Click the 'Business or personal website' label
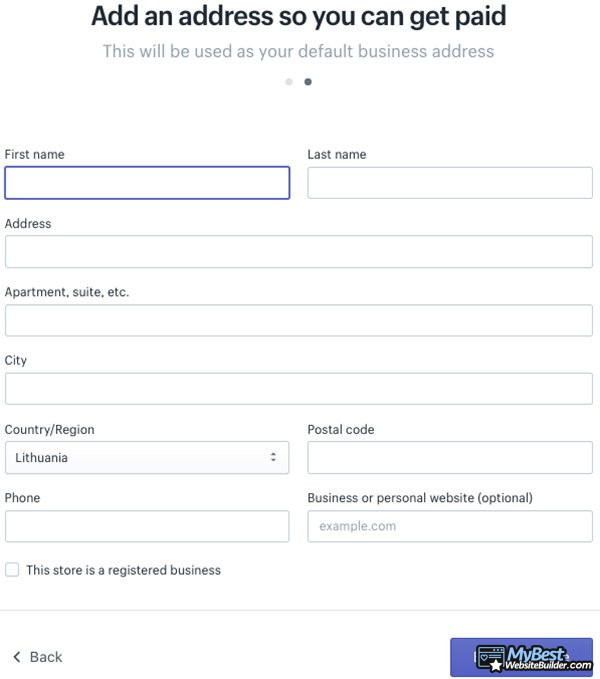 point(420,498)
